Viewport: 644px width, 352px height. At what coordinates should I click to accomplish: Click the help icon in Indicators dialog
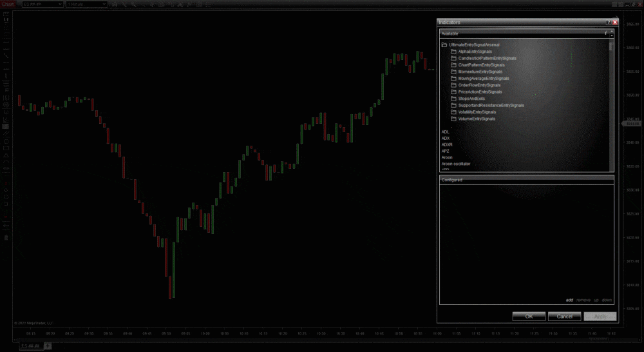608,23
